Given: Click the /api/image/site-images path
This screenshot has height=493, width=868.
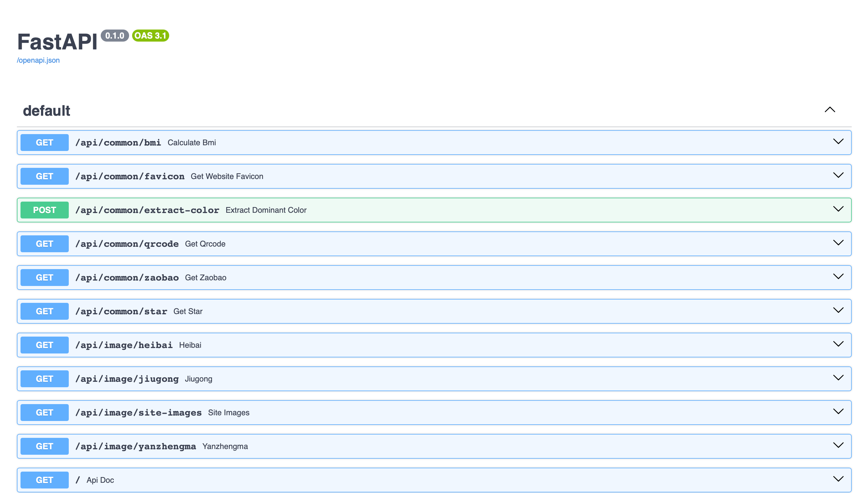Looking at the screenshot, I should pyautogui.click(x=138, y=413).
